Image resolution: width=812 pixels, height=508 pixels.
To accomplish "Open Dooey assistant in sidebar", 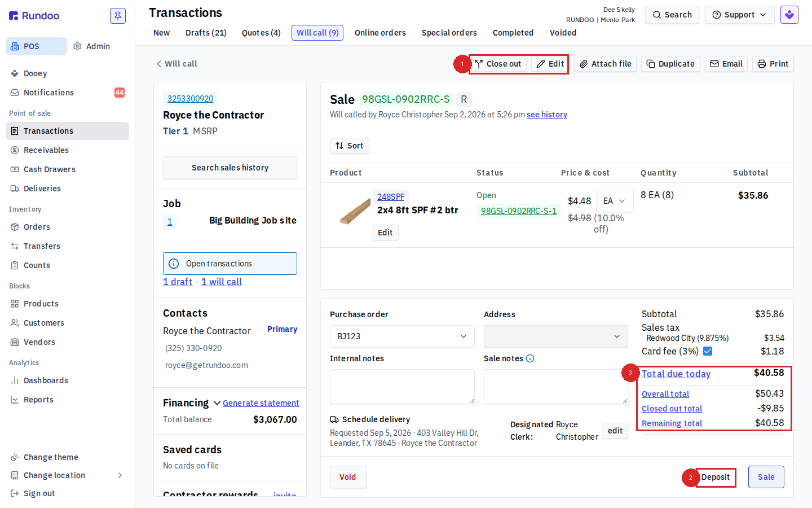I will (x=35, y=73).
